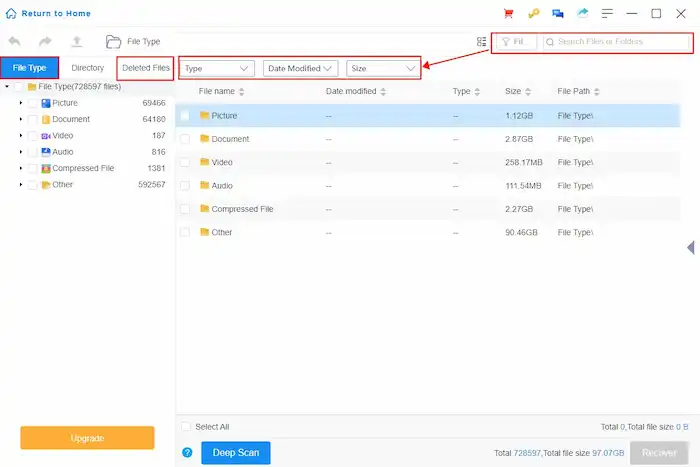700x467 pixels.
Task: Switch to the Deleted Files tab
Action: pyautogui.click(x=146, y=68)
